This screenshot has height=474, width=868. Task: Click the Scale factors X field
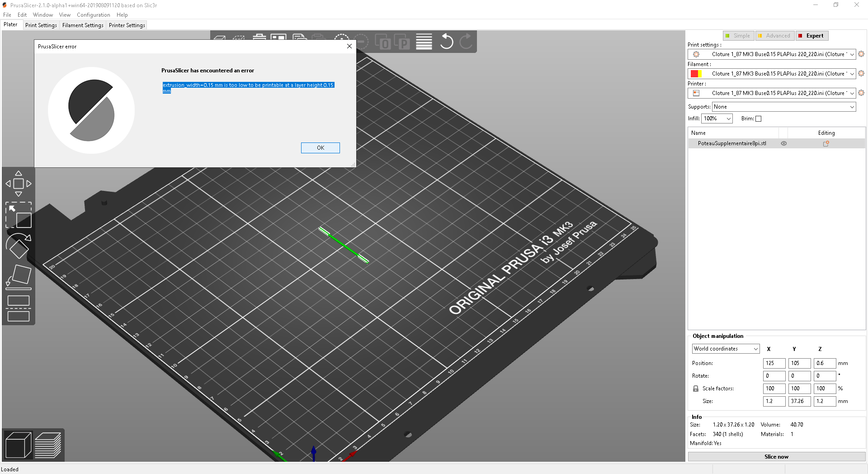coord(774,389)
